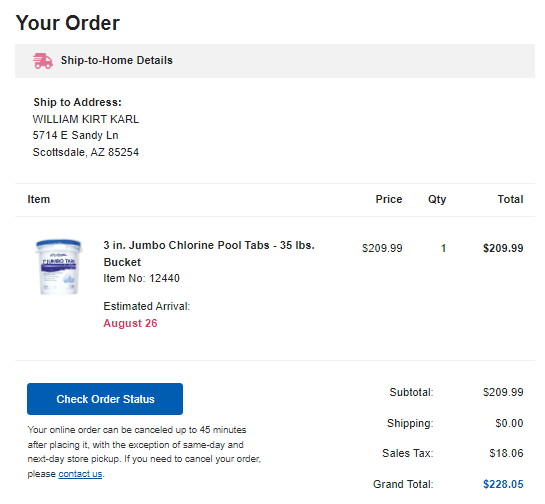Click the chlorine bucket product thumbnail

pos(58,267)
